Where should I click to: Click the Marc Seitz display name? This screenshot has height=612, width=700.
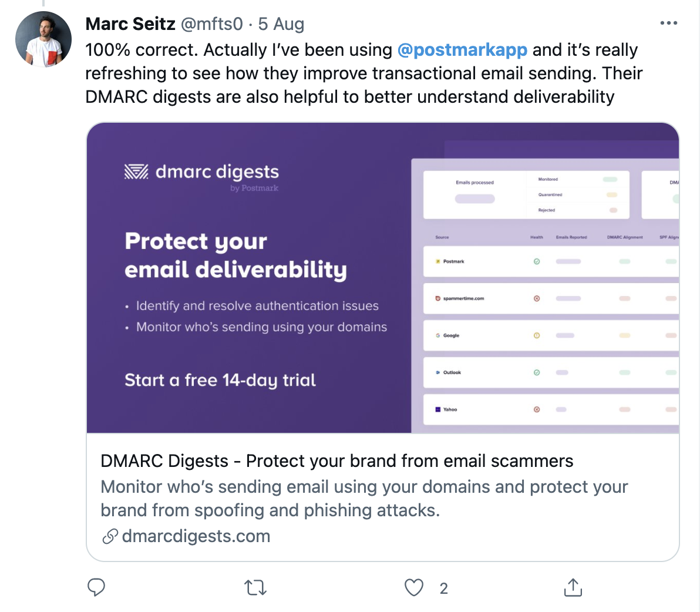coord(130,24)
